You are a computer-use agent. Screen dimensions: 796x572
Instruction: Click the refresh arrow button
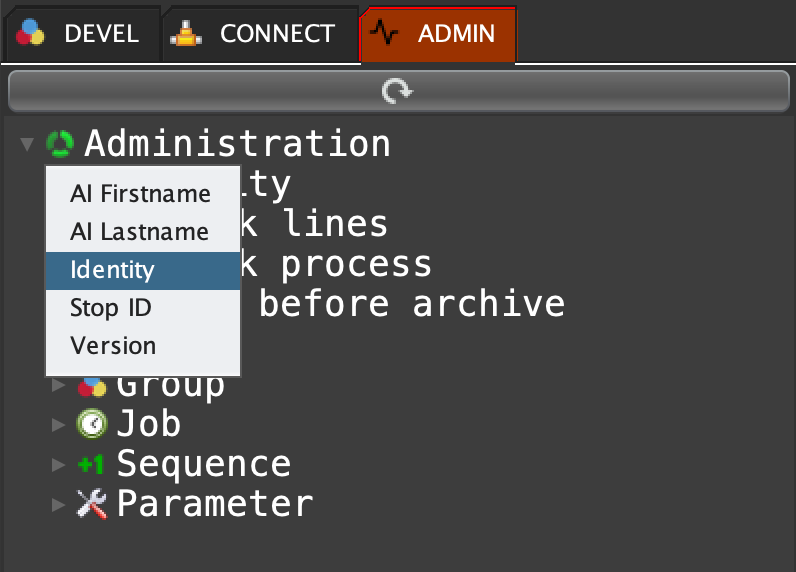(397, 93)
